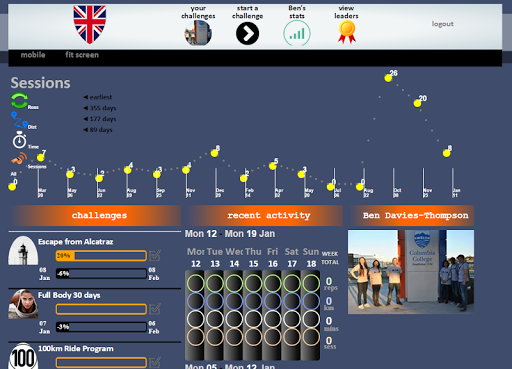The image size is (512, 369).
Task: Click the chart point labeled 26
Action: point(388,78)
